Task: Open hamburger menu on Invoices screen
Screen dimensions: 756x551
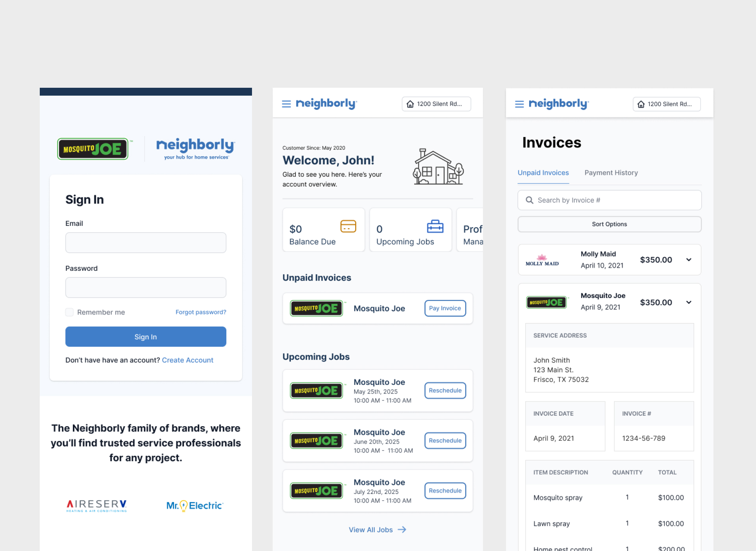Action: 519,104
